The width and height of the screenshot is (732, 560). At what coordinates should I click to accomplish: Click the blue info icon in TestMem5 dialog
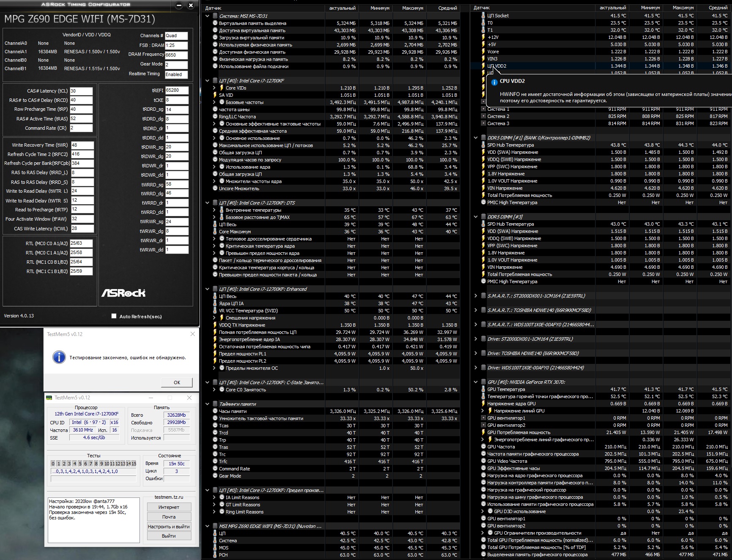click(59, 358)
